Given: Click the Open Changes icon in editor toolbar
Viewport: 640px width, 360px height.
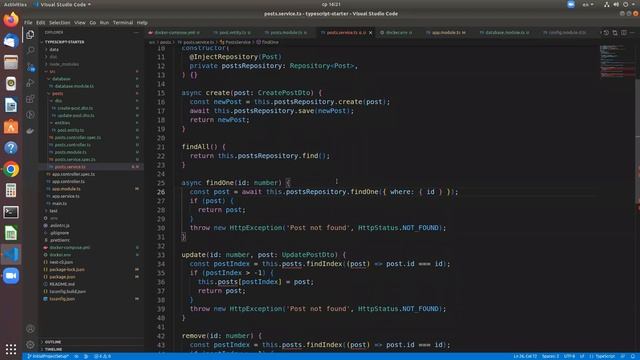Looking at the screenshot, I should pos(615,33).
